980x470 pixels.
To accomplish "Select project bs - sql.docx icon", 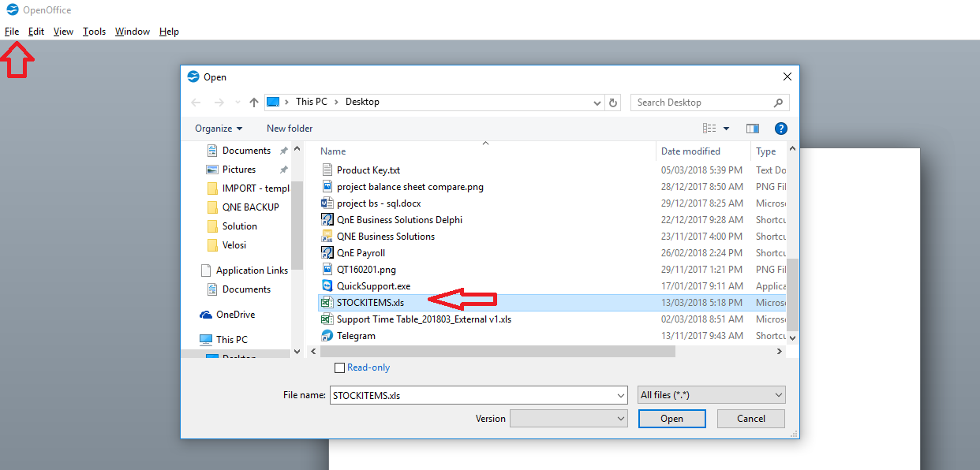I will pyautogui.click(x=327, y=203).
